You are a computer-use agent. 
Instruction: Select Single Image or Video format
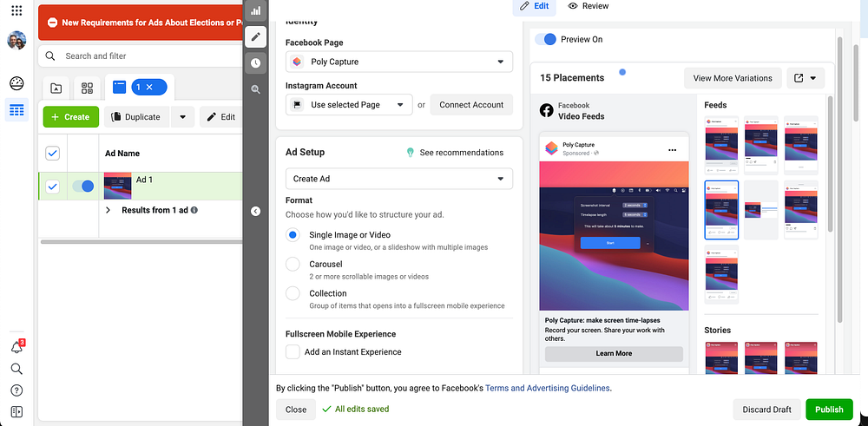tap(293, 234)
